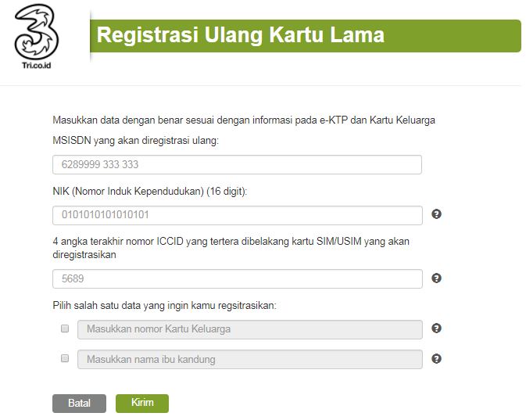Click the Tri.co.id text under logo

point(37,66)
